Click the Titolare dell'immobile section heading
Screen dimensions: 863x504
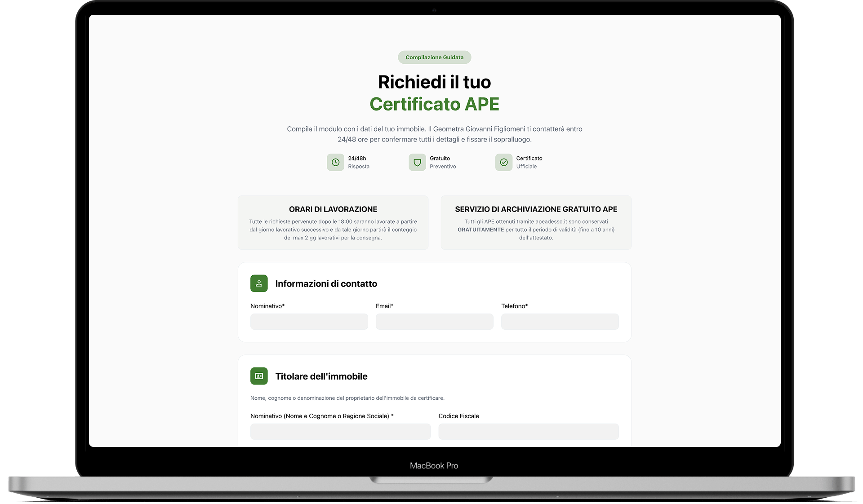(321, 376)
